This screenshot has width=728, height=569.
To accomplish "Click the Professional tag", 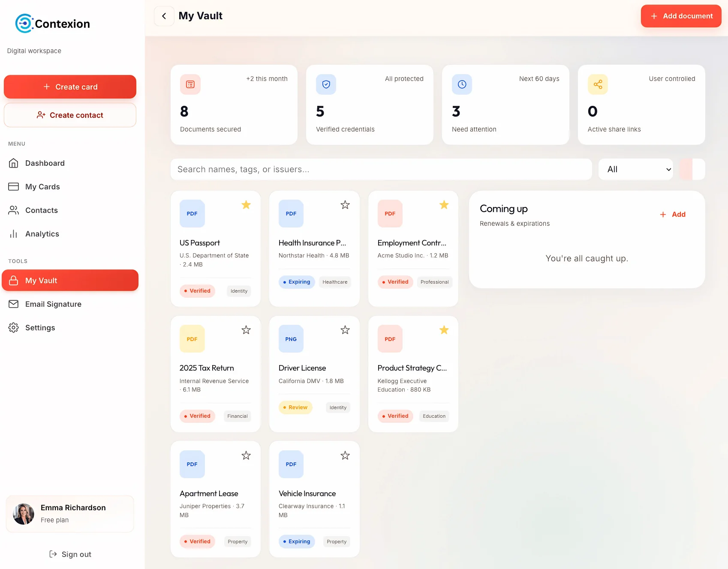I will [x=435, y=282].
